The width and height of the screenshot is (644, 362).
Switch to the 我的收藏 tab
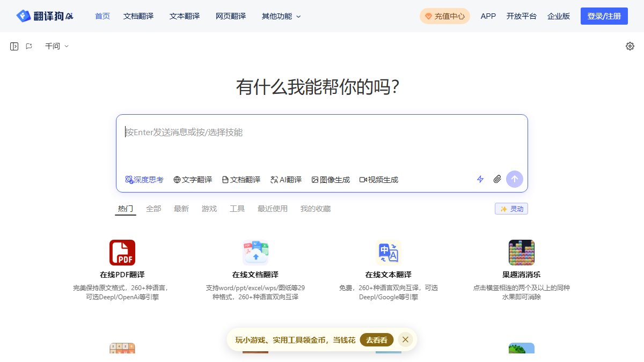point(316,209)
